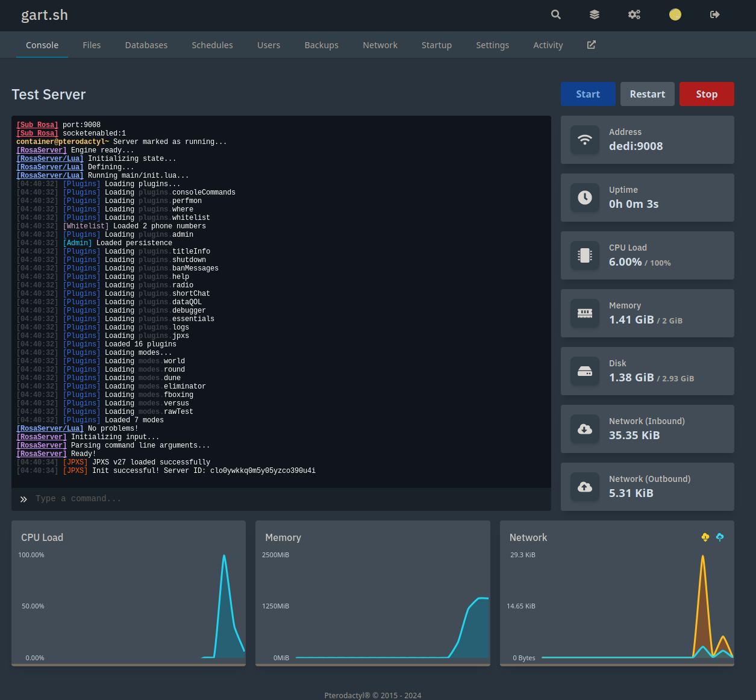Open the servers layers icon
This screenshot has height=700, width=756.
(x=595, y=14)
